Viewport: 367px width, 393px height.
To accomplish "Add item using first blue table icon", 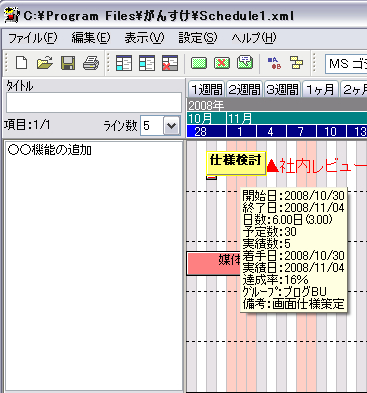I will tap(124, 63).
